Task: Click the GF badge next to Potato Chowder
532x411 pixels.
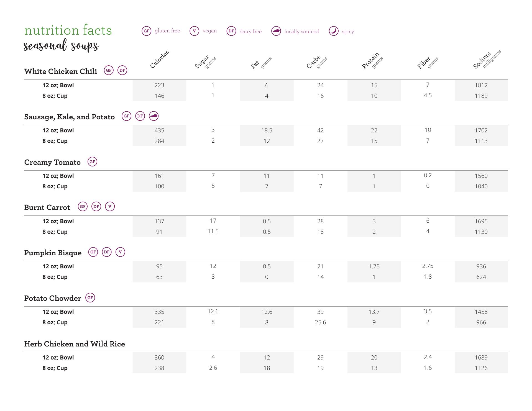Action: pyautogui.click(x=90, y=298)
